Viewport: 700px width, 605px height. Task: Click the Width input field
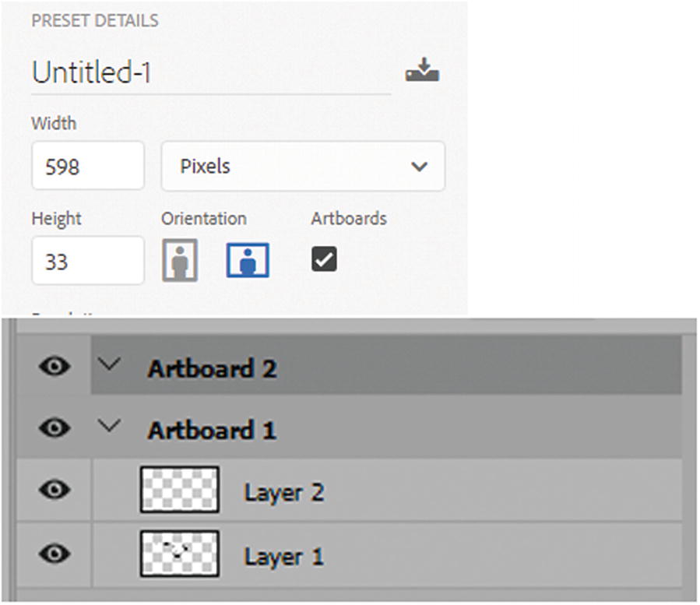tap(87, 166)
